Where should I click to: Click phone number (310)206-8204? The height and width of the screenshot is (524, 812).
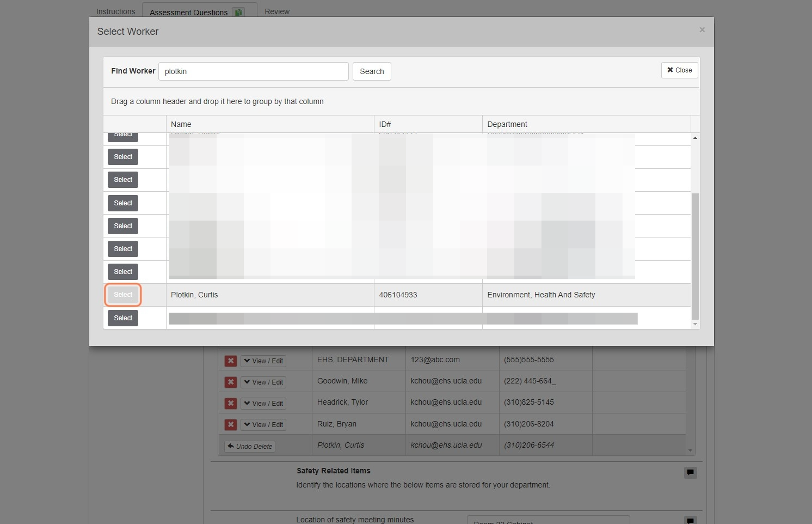tap(528, 424)
